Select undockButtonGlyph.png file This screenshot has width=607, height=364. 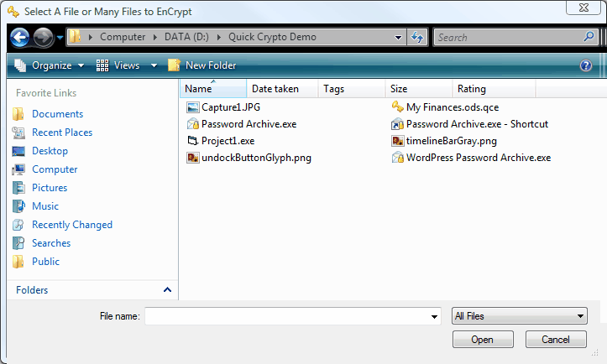click(x=249, y=158)
